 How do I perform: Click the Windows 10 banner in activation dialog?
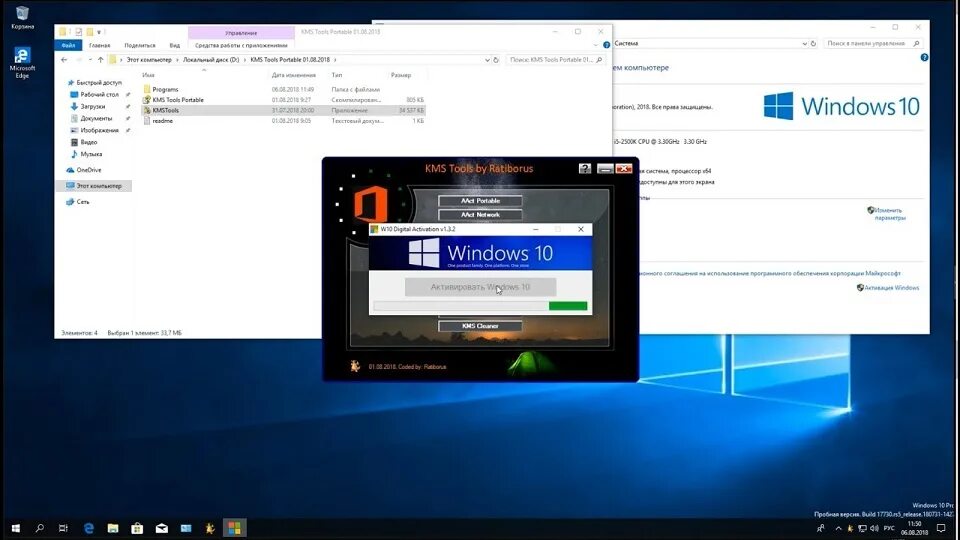pyautogui.click(x=480, y=253)
